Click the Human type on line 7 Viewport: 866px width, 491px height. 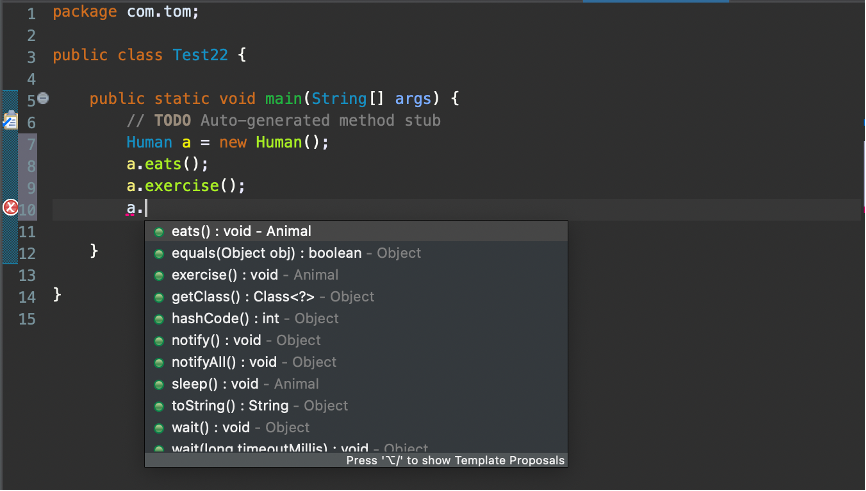click(x=149, y=142)
